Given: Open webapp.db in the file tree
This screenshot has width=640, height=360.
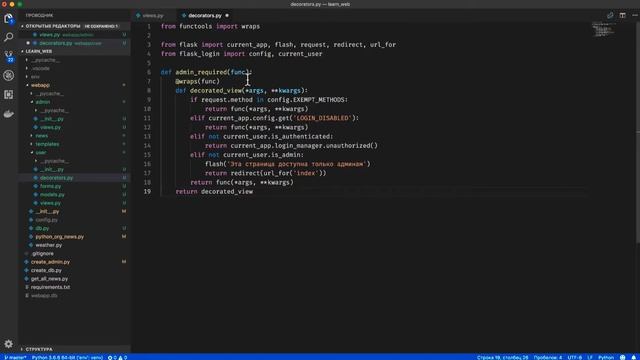Looking at the screenshot, I should pyautogui.click(x=44, y=296).
